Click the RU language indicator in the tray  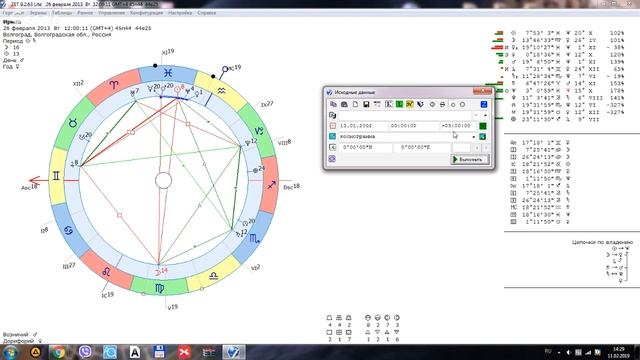coord(548,351)
